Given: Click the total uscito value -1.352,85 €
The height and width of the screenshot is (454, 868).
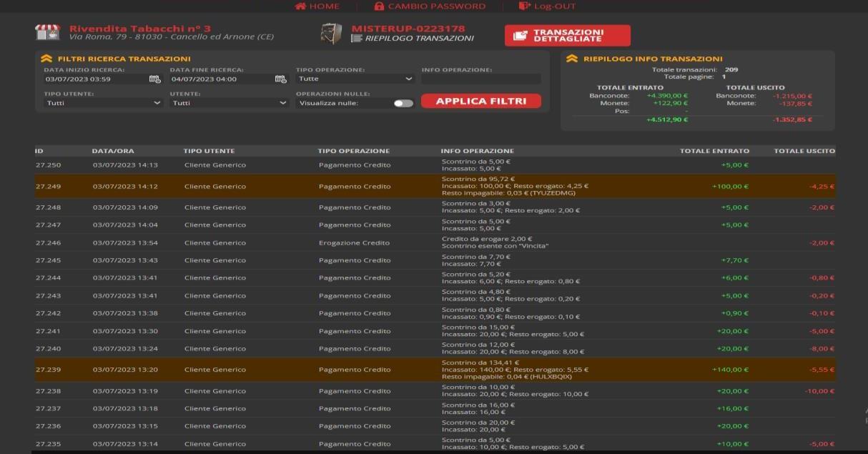Looking at the screenshot, I should click(x=793, y=119).
